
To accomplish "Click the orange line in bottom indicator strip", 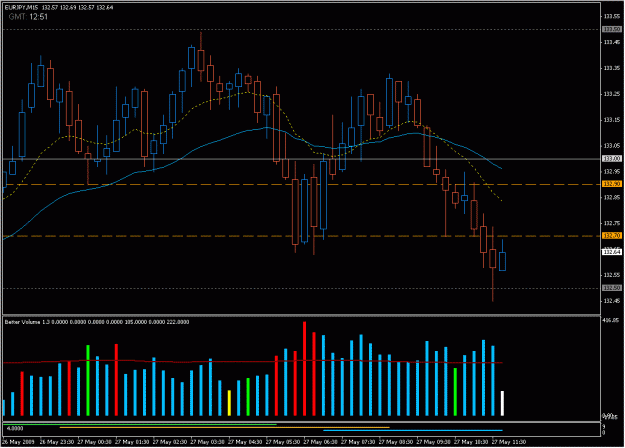I will click(x=224, y=428).
